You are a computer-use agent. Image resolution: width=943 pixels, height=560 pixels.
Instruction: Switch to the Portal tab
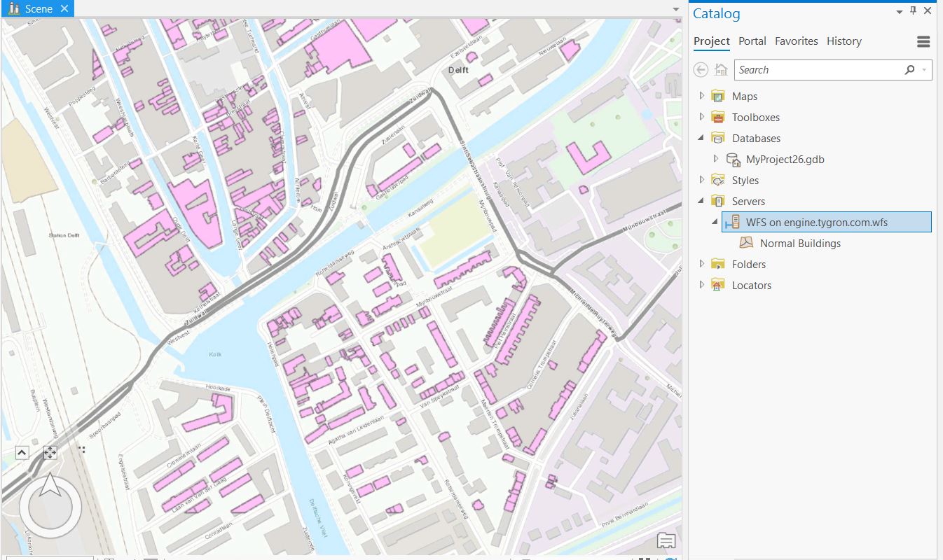click(752, 41)
